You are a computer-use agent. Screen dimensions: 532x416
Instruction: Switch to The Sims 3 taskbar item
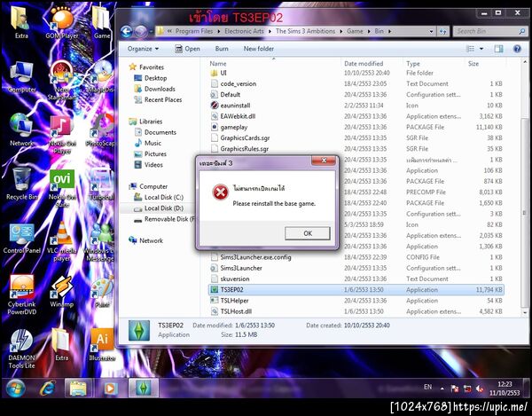(x=143, y=389)
